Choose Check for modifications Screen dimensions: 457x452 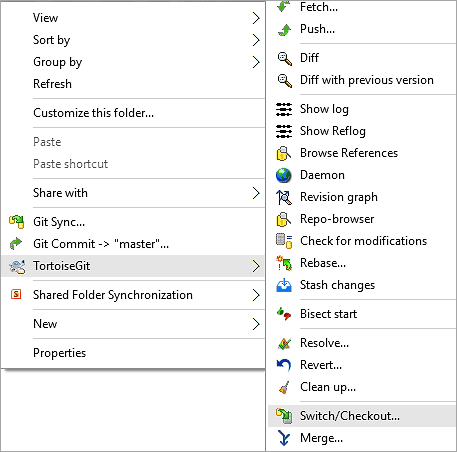pos(362,241)
